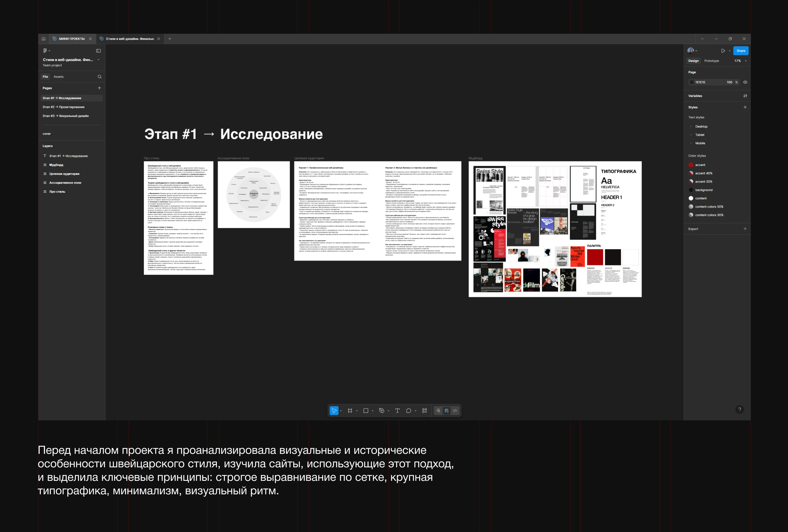The width and height of the screenshot is (788, 532).
Task: Select the Comment tool
Action: click(409, 411)
